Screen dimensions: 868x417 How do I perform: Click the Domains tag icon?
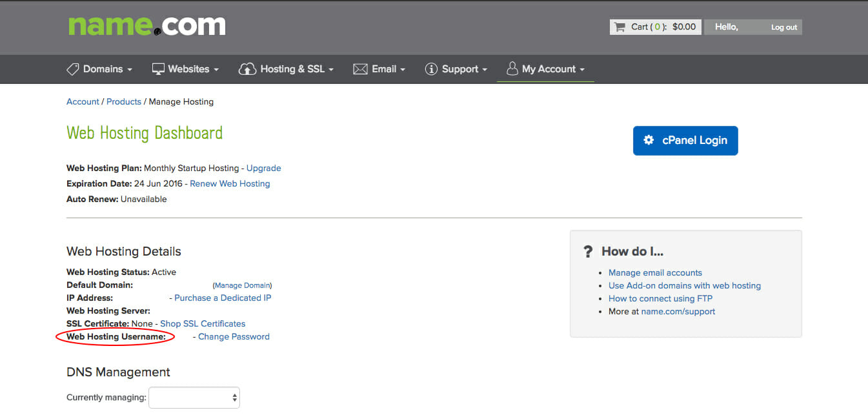73,69
